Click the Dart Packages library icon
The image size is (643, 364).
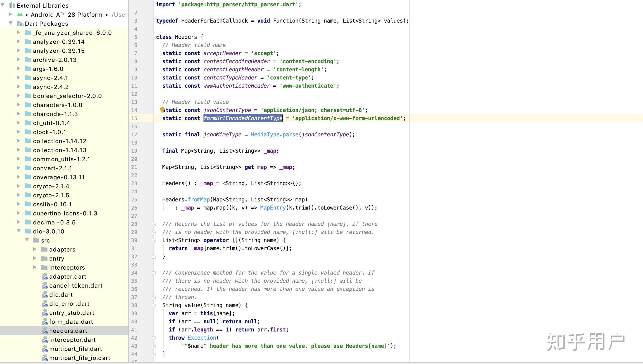[x=20, y=24]
